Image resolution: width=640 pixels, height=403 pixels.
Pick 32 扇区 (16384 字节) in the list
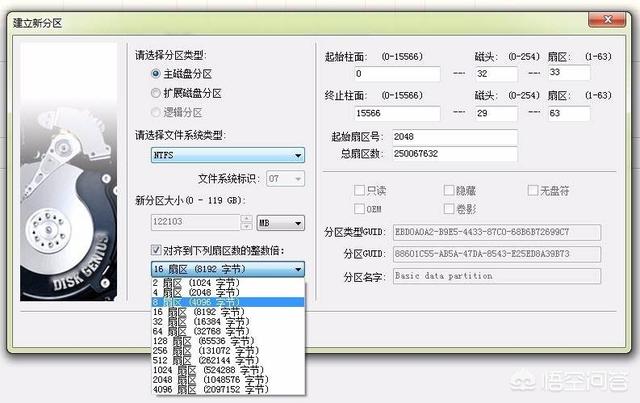point(228,322)
